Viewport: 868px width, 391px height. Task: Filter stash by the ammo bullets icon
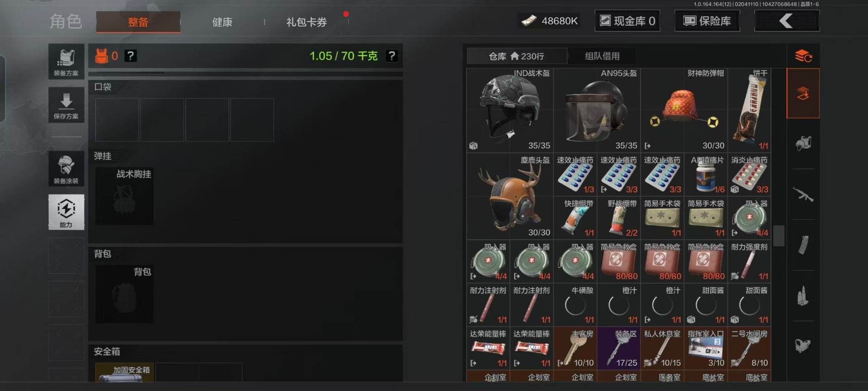(x=803, y=296)
